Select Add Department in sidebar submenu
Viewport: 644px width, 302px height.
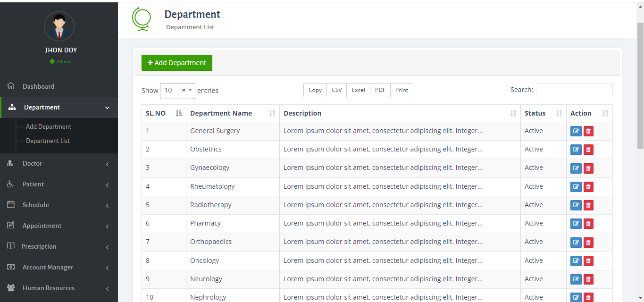click(49, 127)
